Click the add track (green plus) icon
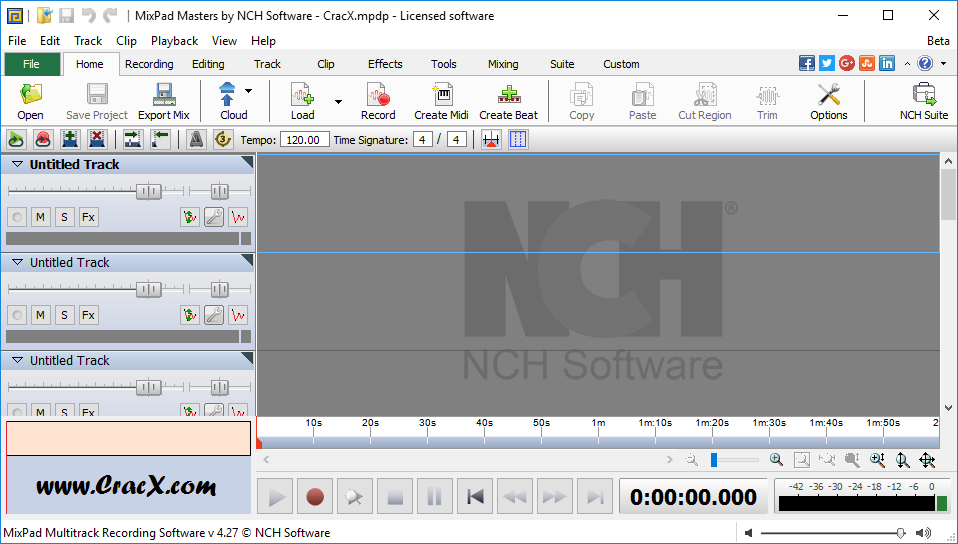 [x=70, y=140]
